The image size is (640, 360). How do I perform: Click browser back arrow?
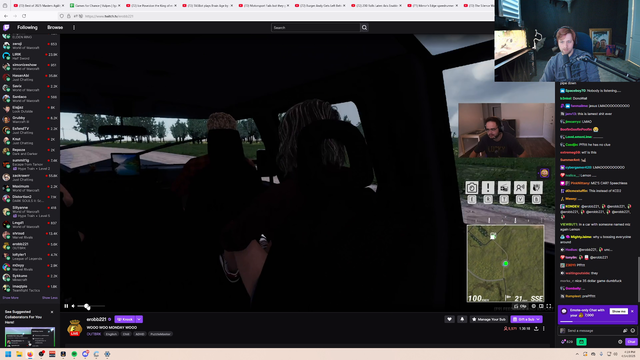tap(6, 16)
